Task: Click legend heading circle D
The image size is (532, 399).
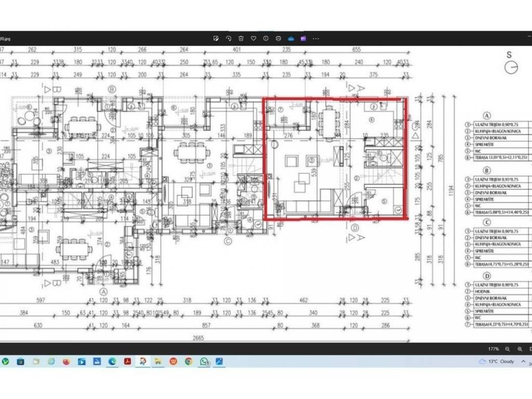Action: 486,276
